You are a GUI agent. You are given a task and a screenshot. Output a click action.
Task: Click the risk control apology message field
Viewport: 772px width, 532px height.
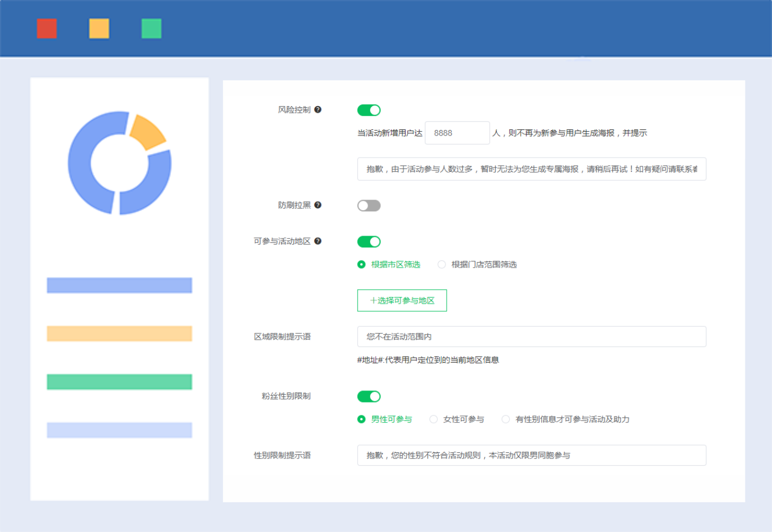[x=532, y=169]
